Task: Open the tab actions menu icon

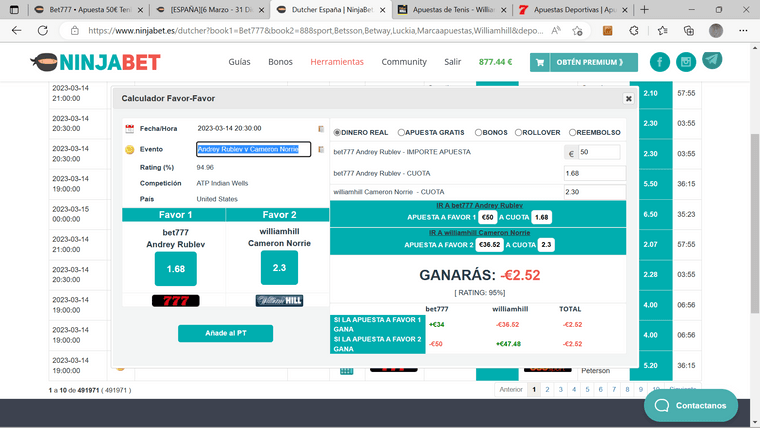Action: coord(14,10)
